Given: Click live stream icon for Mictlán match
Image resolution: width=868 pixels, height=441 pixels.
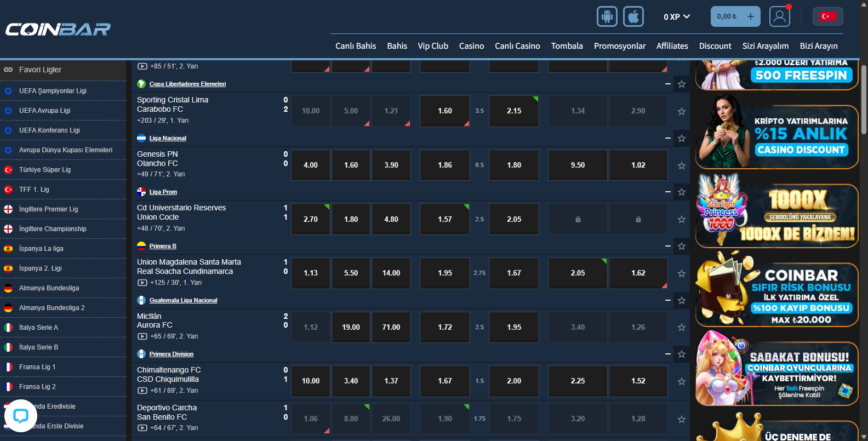Looking at the screenshot, I should click(142, 336).
